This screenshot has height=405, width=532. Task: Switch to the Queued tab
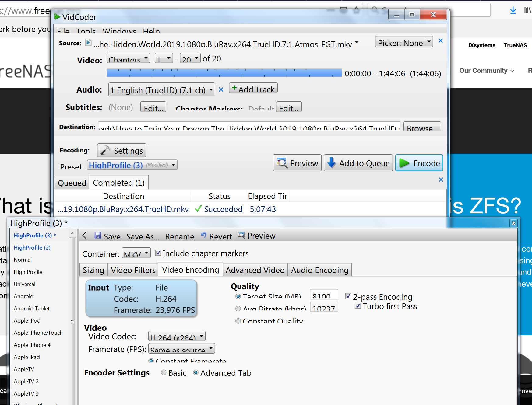click(72, 183)
